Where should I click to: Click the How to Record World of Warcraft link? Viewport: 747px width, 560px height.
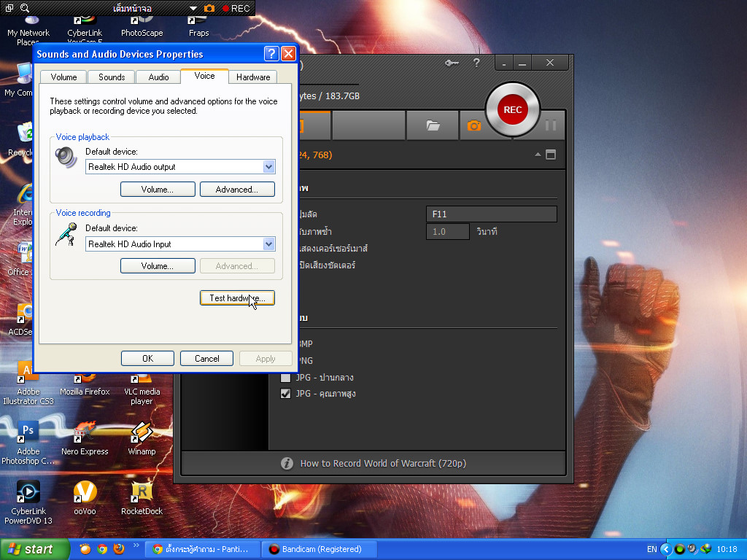(x=383, y=463)
